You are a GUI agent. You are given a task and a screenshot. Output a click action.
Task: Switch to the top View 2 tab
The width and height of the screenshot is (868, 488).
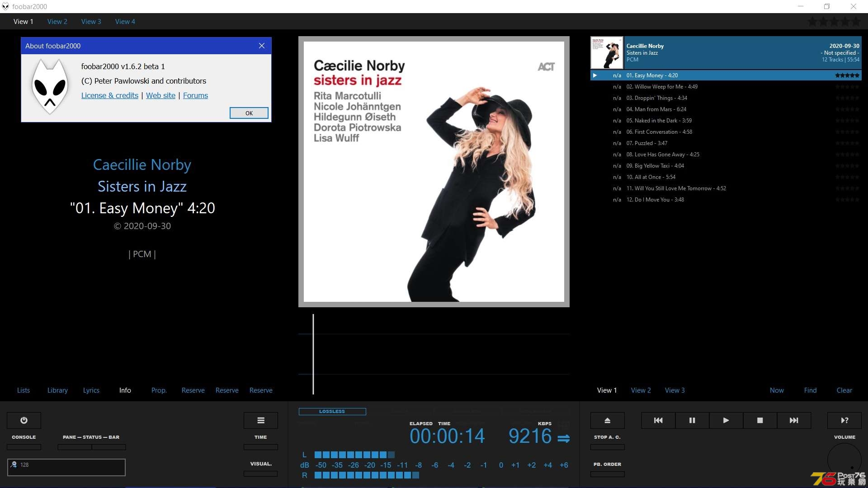click(x=57, y=21)
